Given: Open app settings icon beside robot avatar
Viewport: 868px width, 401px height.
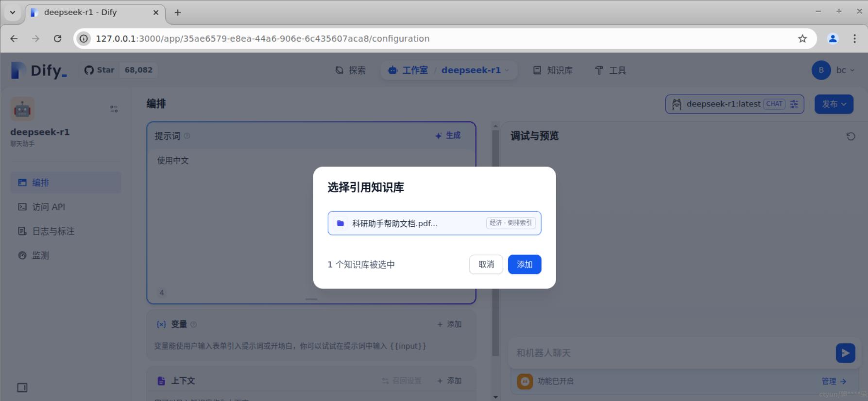Looking at the screenshot, I should [114, 109].
